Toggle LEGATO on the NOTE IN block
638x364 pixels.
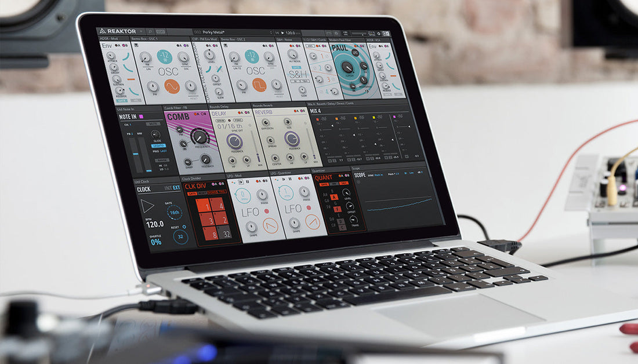click(158, 145)
